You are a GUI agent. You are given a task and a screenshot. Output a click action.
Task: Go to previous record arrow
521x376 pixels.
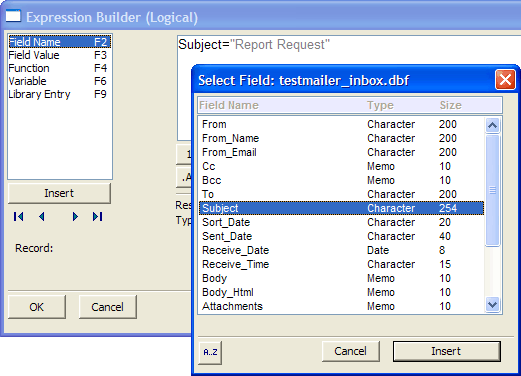(x=42, y=217)
